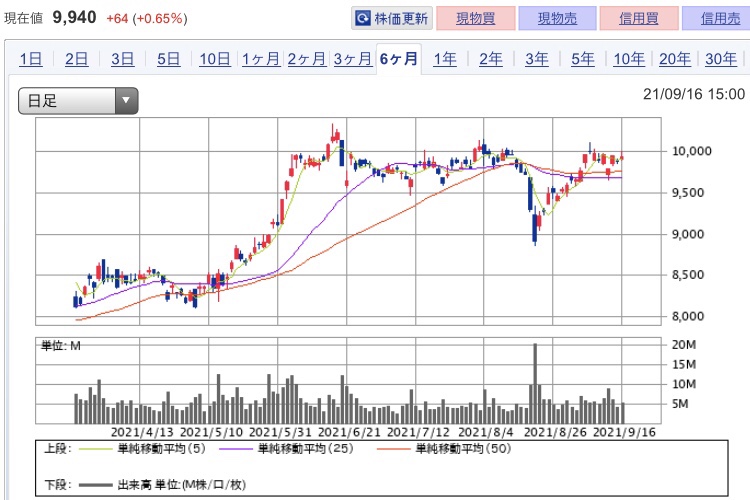Click the green line swatch for 5-day average
This screenshot has height=500, width=750.
click(x=95, y=449)
